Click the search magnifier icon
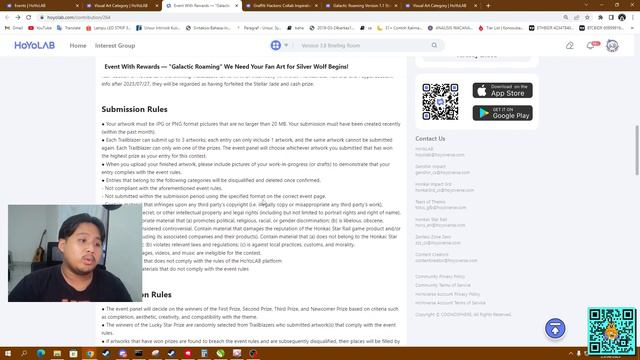Screen dimensions: 640x360 434,45
